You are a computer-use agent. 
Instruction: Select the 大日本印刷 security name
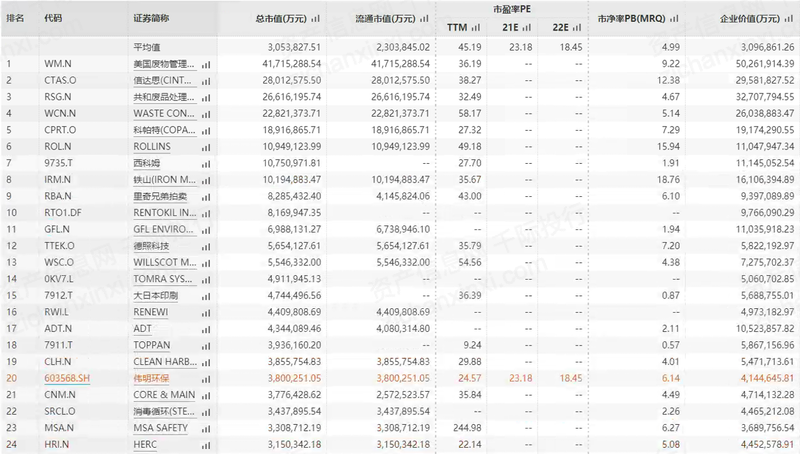click(156, 295)
